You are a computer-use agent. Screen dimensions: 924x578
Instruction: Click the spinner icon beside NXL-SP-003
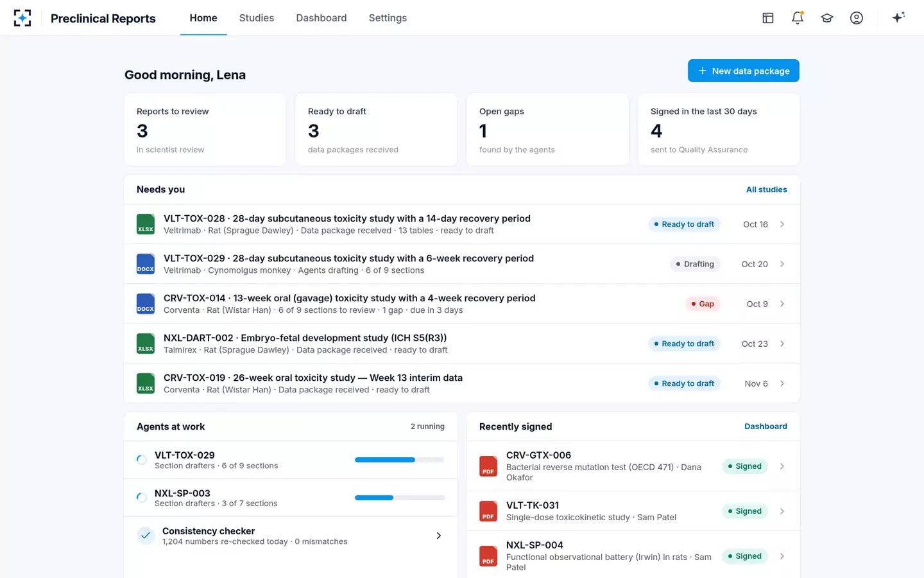click(x=142, y=498)
